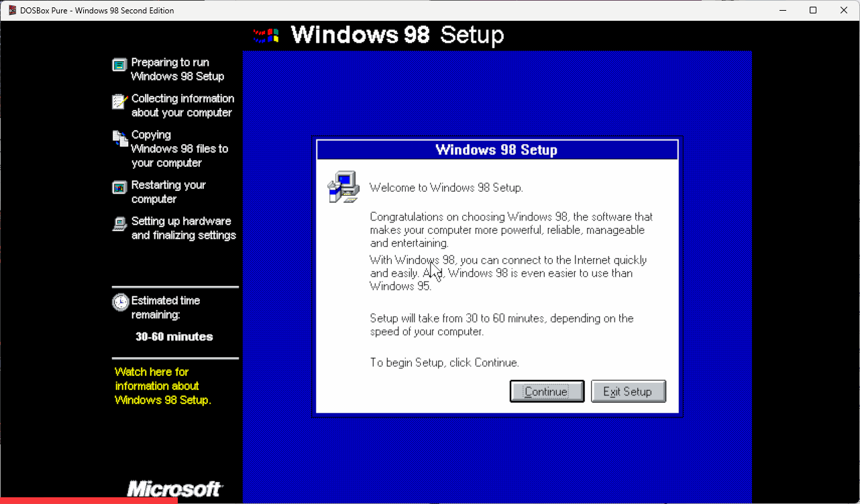Click the blue Windows 98 Setup dialog title bar
Image resolution: width=860 pixels, height=504 pixels.
coord(496,149)
